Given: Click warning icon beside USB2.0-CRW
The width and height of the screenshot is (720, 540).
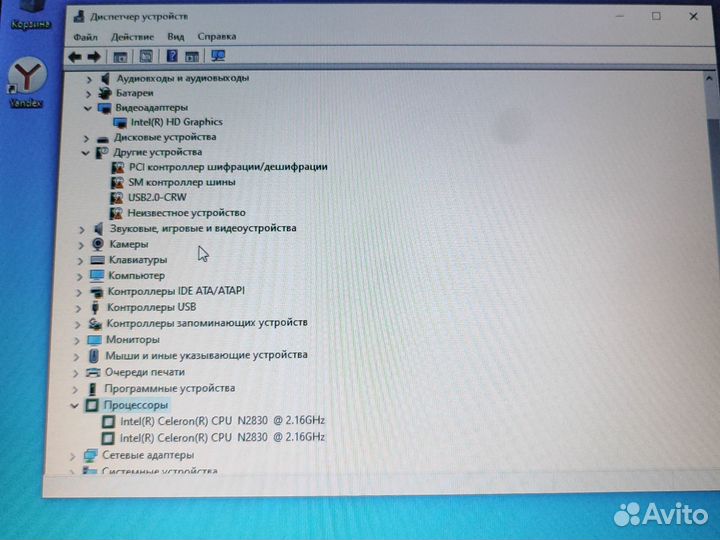Looking at the screenshot, I should 117,198.
